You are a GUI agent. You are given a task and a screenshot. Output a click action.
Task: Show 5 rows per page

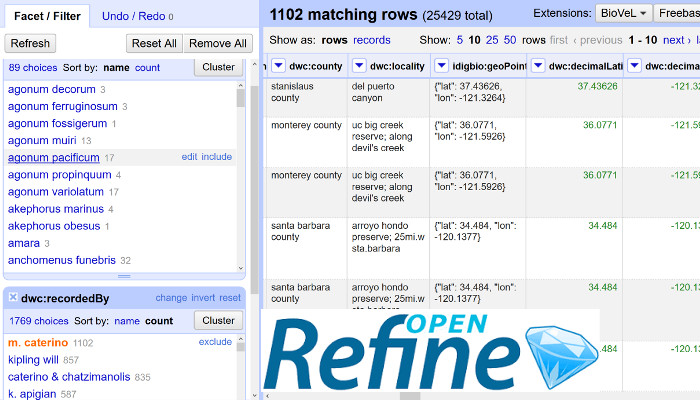pos(460,40)
